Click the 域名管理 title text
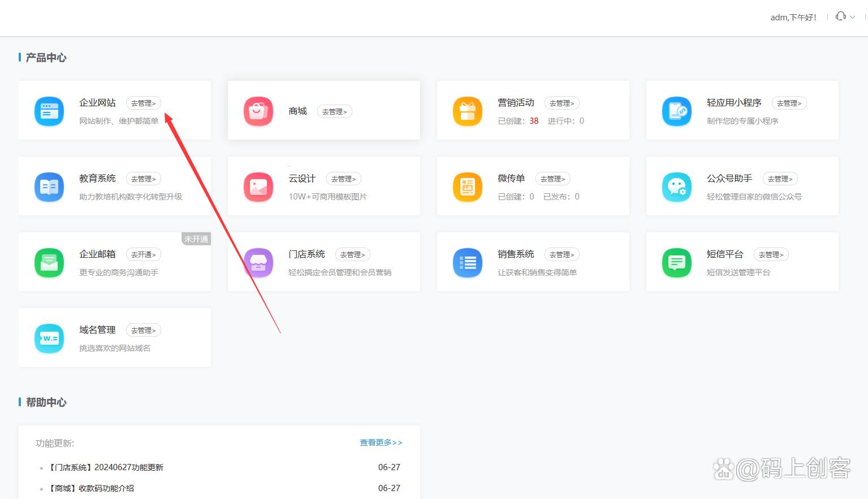This screenshot has width=868, height=499. [x=97, y=329]
